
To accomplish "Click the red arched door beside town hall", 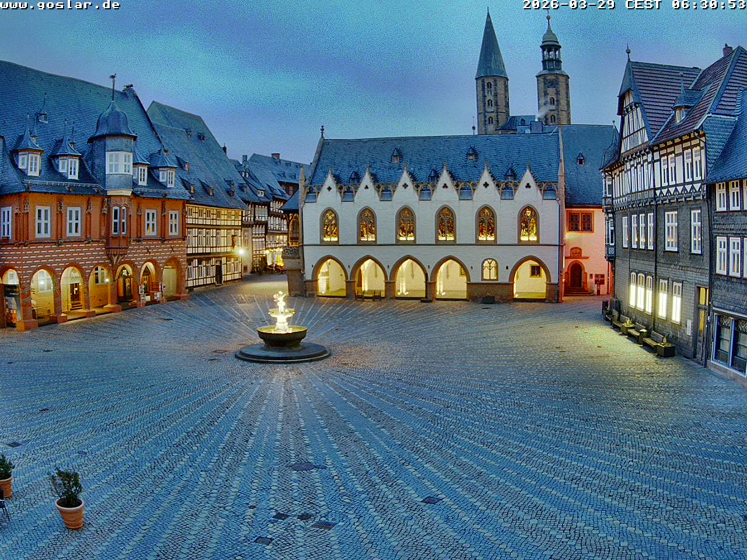I will (x=575, y=275).
